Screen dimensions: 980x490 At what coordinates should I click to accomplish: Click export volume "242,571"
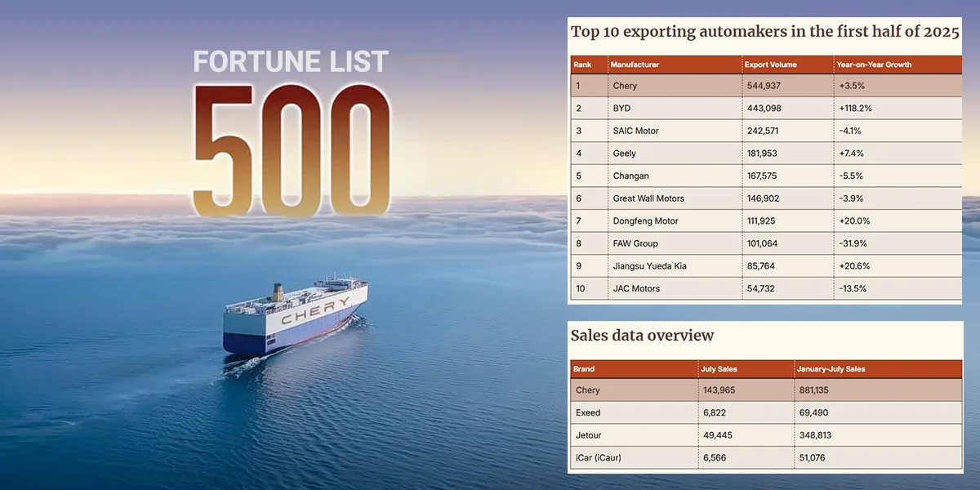coord(764,131)
